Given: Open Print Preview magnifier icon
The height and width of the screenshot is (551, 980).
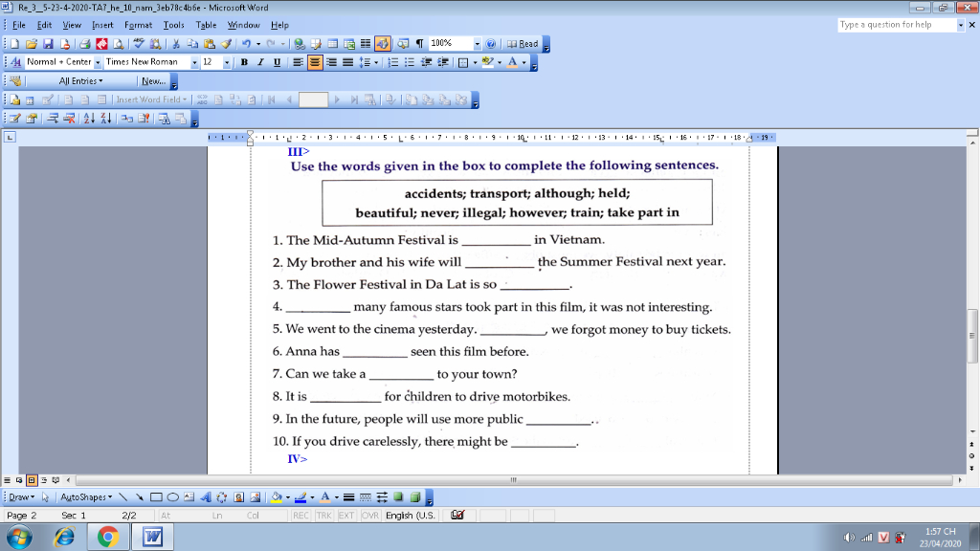Looking at the screenshot, I should [x=118, y=44].
